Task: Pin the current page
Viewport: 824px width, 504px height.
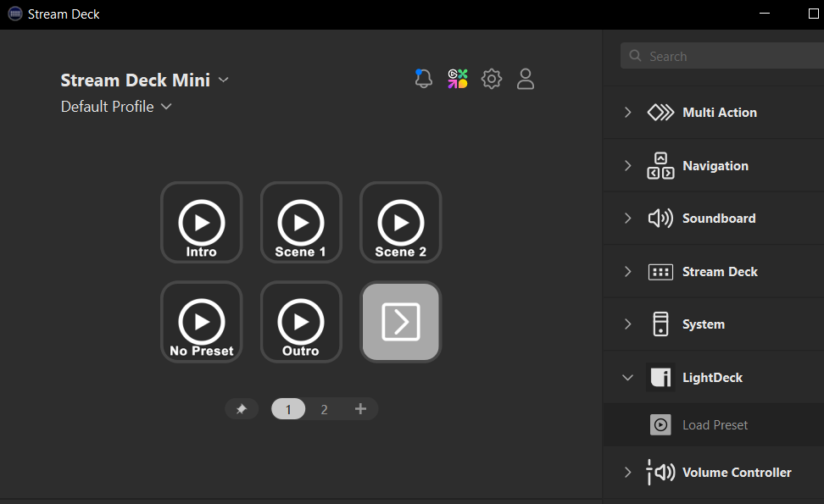Action: point(242,409)
